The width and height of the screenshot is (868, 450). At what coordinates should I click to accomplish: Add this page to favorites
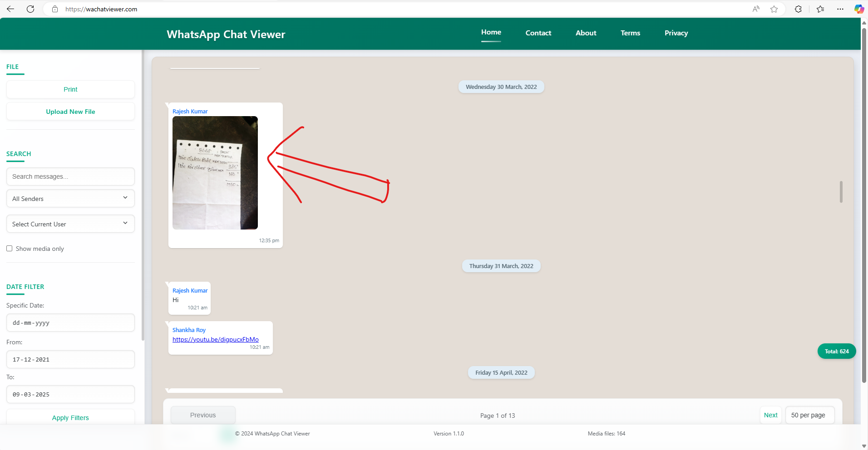click(774, 9)
